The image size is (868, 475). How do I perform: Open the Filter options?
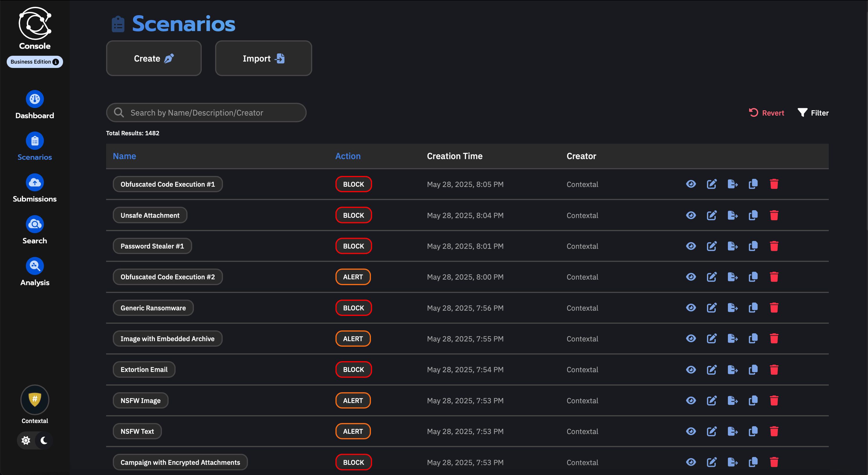(813, 112)
